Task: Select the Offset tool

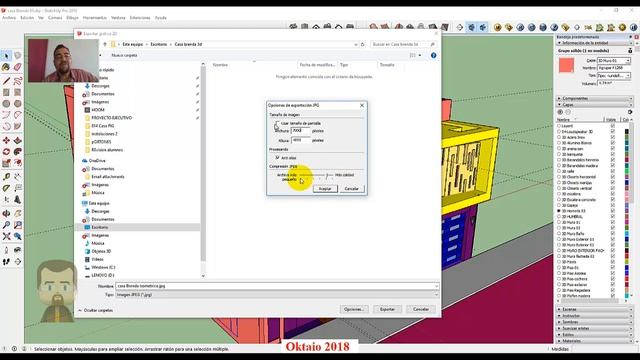Action: (x=18, y=163)
